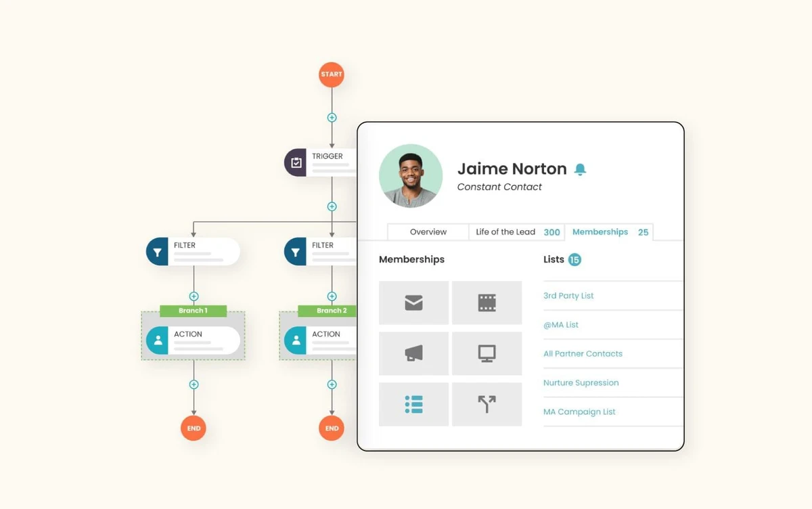Open the monitor display membership icon
812x509 pixels.
click(x=487, y=353)
